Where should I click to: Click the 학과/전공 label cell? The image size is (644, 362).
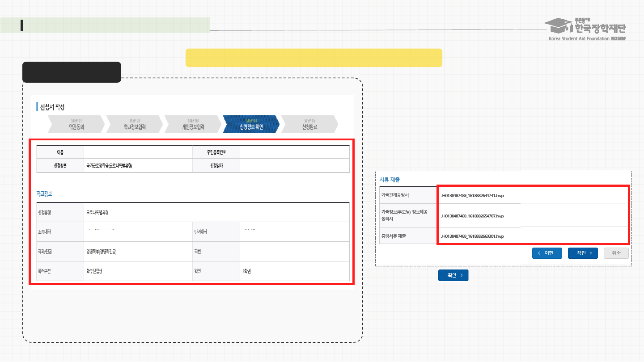[x=60, y=252]
